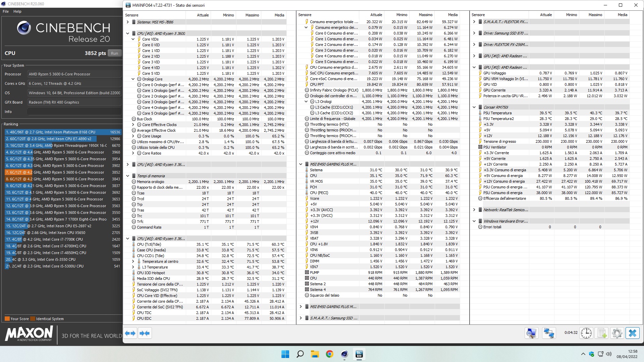Click the Windows Security shield tray icon
Viewport: 644px width, 362px height.
(x=591, y=354)
